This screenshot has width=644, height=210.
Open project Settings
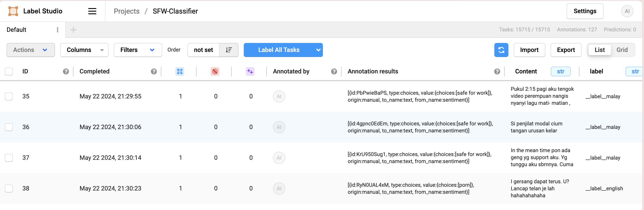click(x=585, y=11)
